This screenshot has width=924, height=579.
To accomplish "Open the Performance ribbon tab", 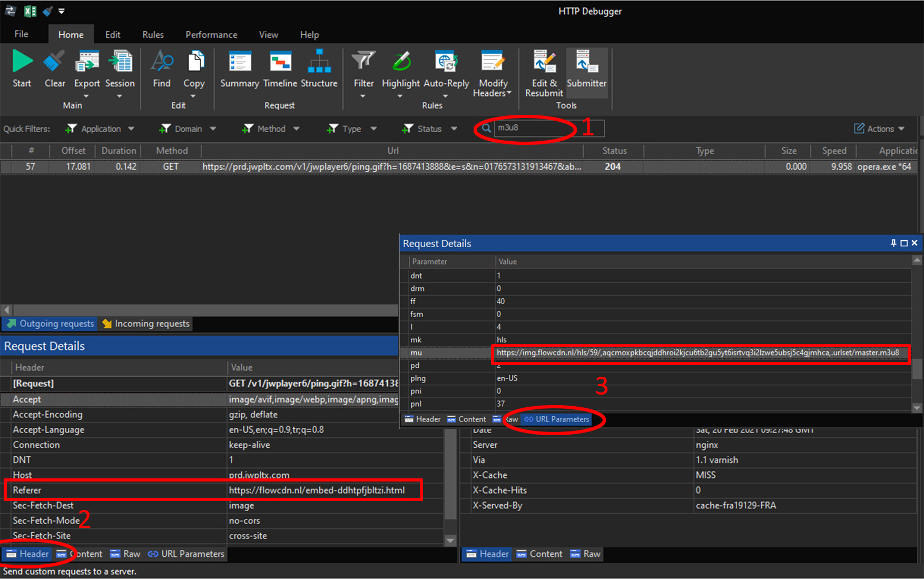I will tap(211, 35).
